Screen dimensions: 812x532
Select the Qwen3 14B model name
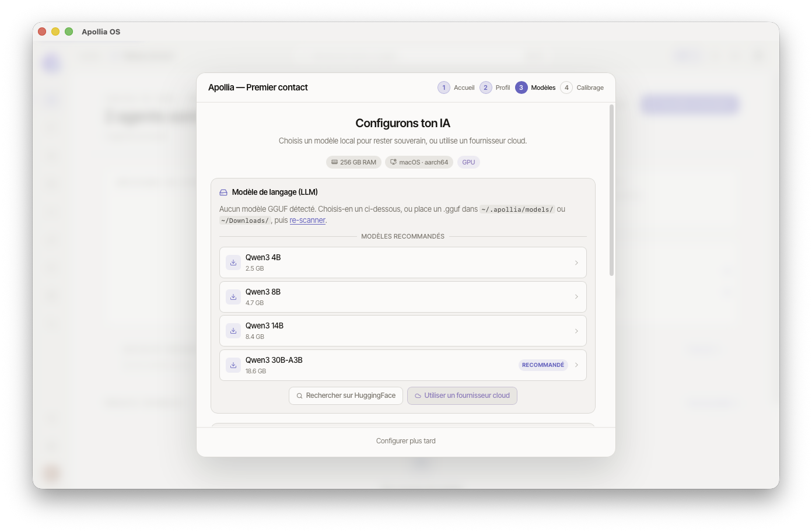264,325
